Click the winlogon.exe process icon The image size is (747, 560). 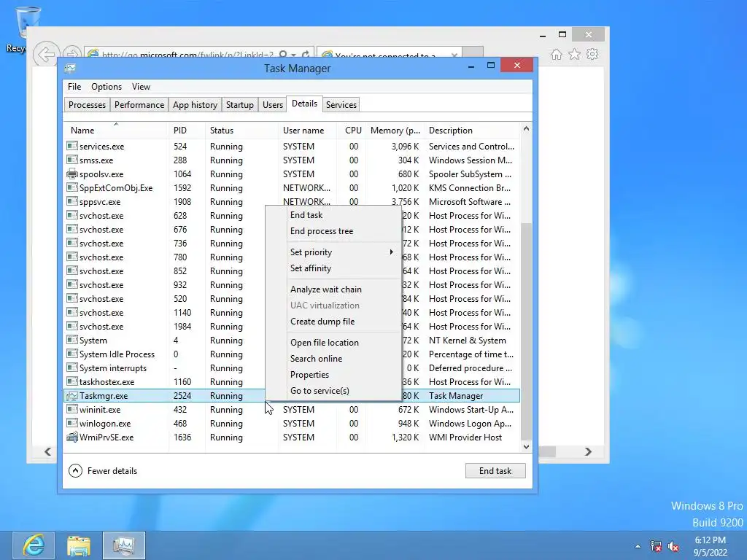tap(72, 423)
